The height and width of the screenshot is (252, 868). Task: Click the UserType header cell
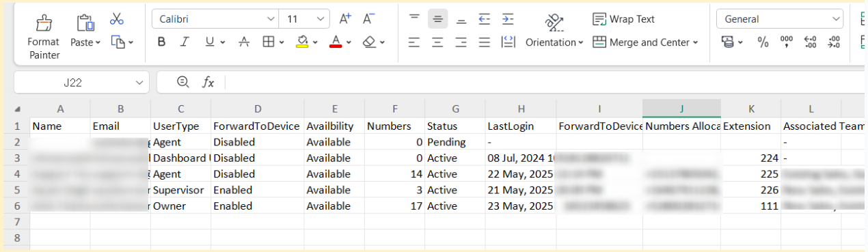pyautogui.click(x=181, y=126)
